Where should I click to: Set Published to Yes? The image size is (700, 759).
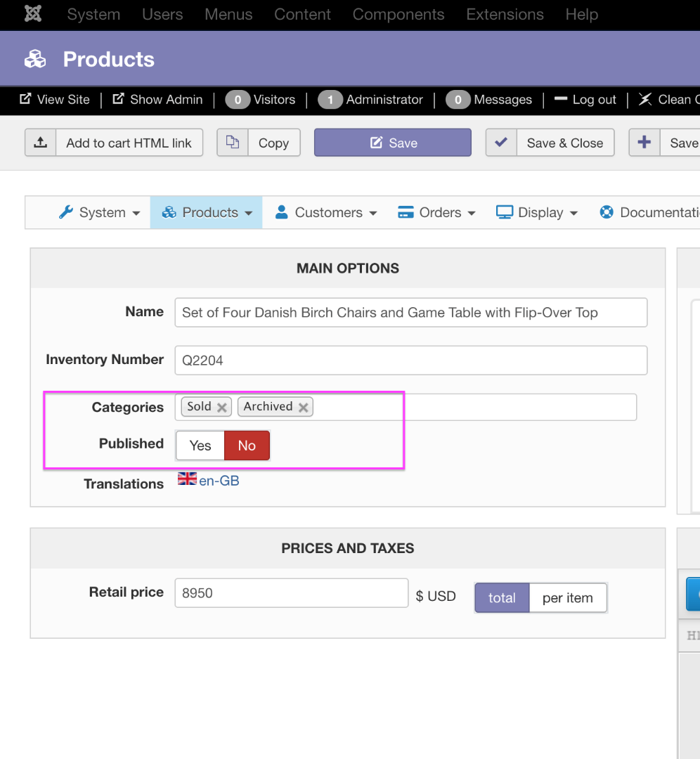coord(200,446)
